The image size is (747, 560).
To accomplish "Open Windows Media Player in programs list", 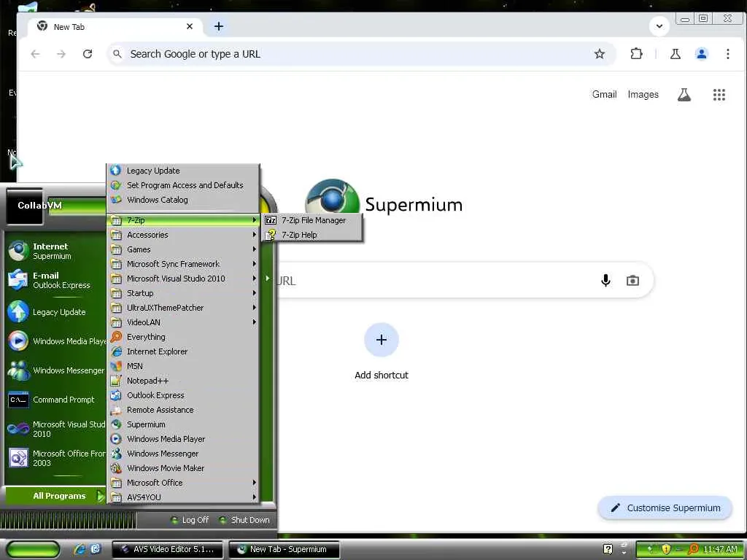I will pyautogui.click(x=183, y=439).
